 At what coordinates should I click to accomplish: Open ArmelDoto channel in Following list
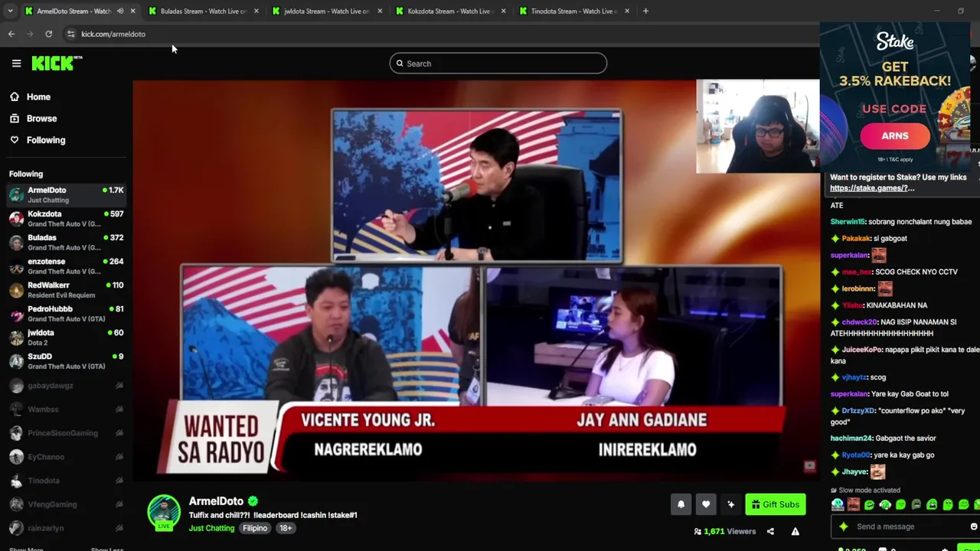pyautogui.click(x=67, y=194)
